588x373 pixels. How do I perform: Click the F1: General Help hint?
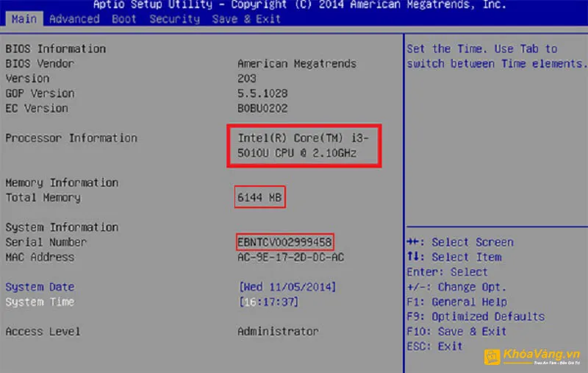pyautogui.click(x=456, y=302)
